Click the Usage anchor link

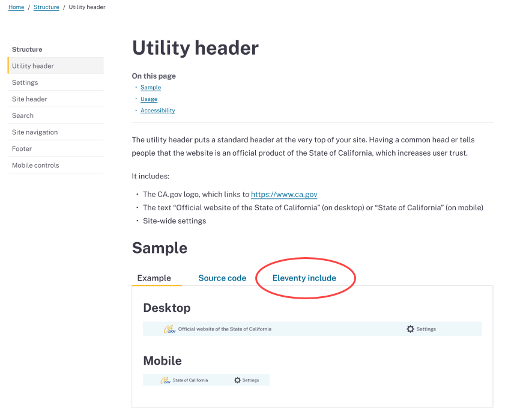(149, 99)
